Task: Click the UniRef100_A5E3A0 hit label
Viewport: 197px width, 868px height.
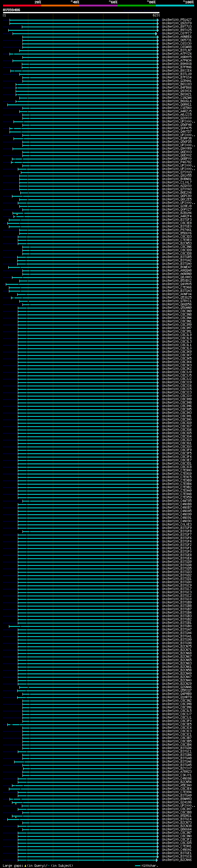Action: [176, 785]
